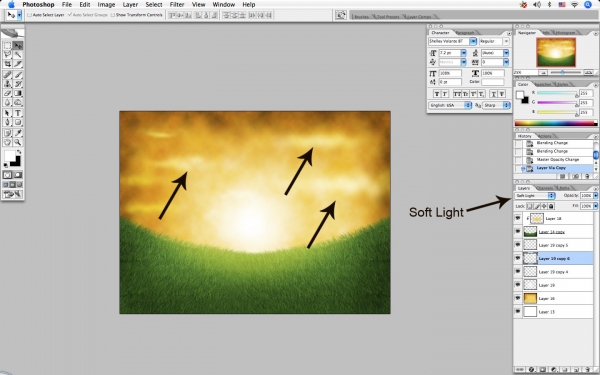Click the Navigator preview thumbnail
This screenshot has width=600, height=375.
(556, 52)
